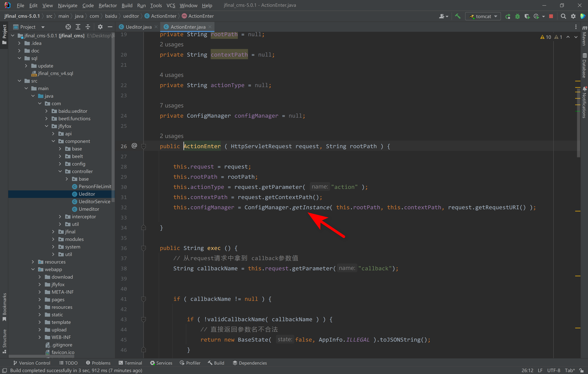588x374 pixels.
Task: Expand the interceptor package folder
Action: point(60,216)
